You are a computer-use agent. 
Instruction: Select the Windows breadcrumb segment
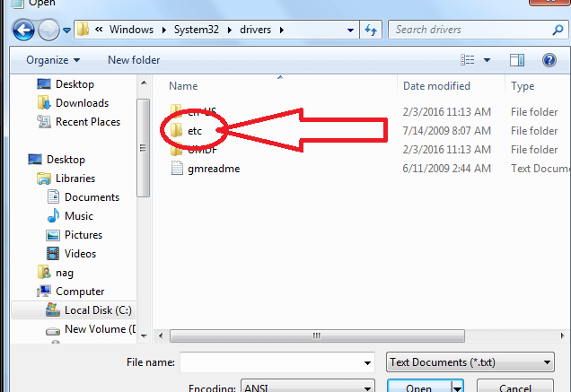[x=131, y=30]
